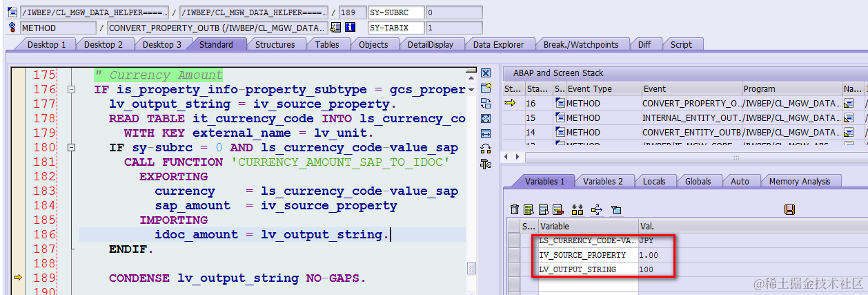Screen dimensions: 868x295
Task: Open the Script tab
Action: click(681, 44)
